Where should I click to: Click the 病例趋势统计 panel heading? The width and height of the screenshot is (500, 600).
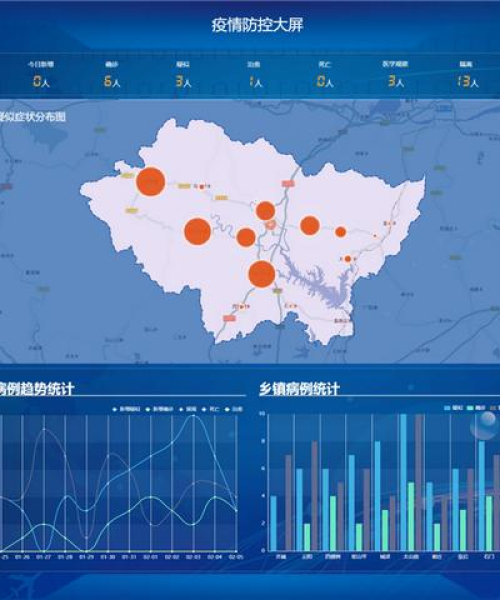[x=37, y=389]
